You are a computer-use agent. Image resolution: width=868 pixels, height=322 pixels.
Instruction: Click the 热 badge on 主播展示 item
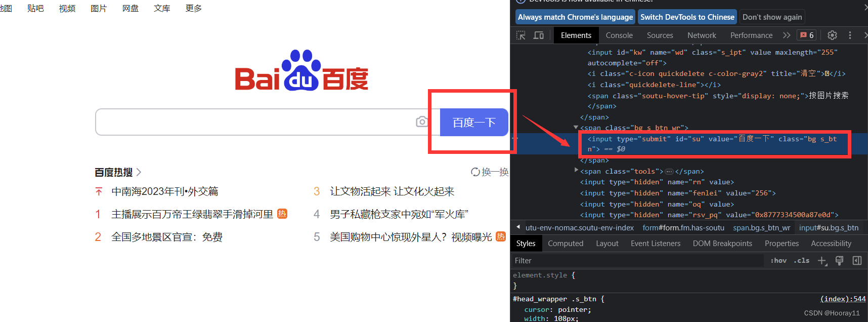point(282,214)
